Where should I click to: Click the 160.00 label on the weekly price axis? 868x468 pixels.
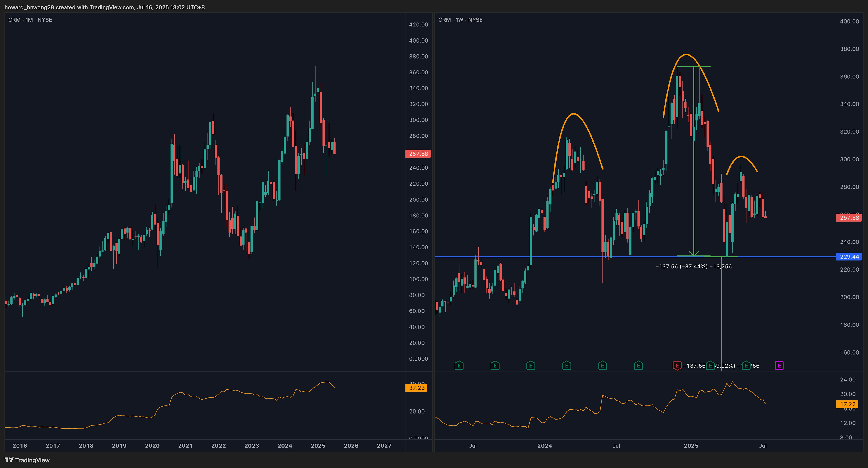pyautogui.click(x=849, y=352)
